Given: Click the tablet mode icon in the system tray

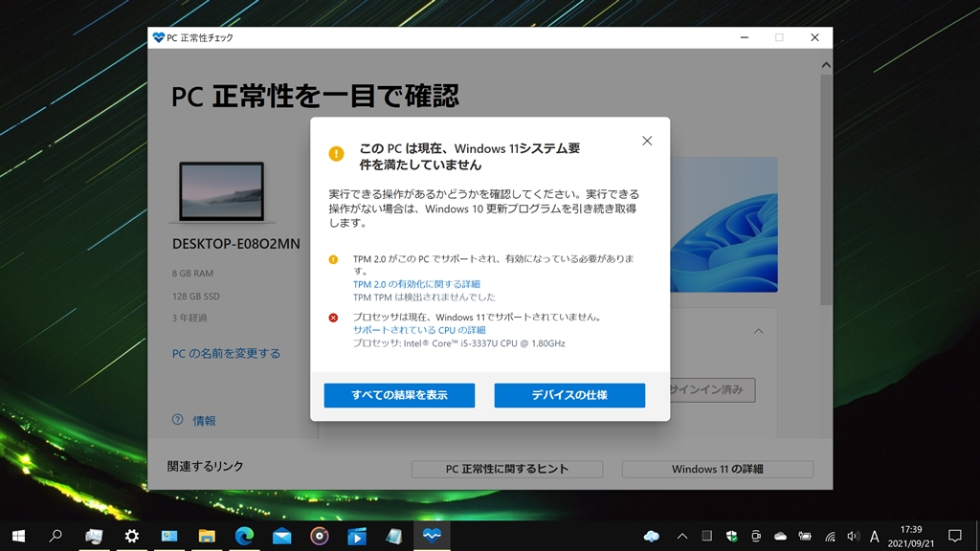Looking at the screenshot, I should (707, 536).
